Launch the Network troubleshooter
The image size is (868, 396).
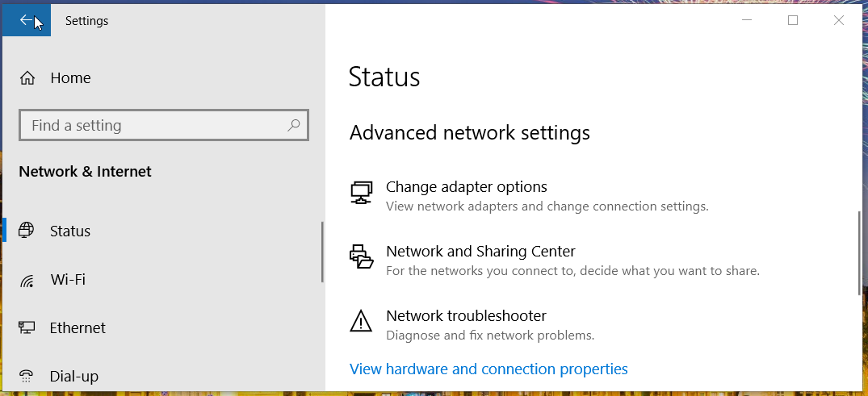point(466,316)
